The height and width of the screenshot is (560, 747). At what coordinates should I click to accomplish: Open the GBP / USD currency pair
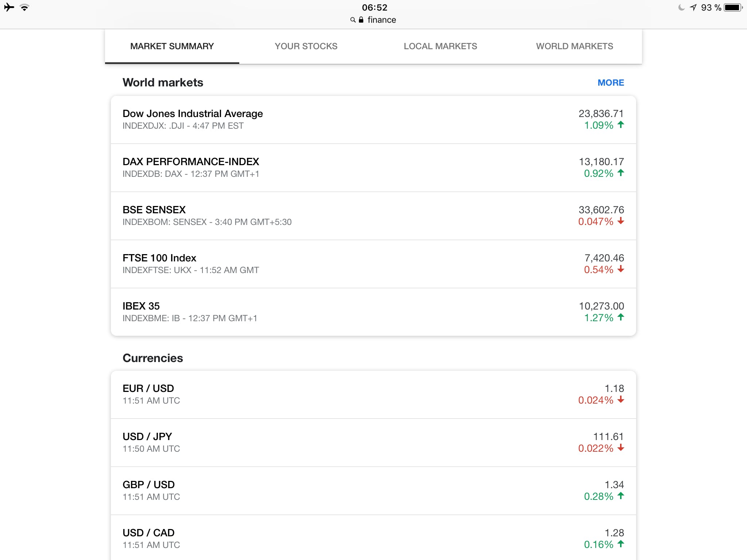[x=373, y=491]
